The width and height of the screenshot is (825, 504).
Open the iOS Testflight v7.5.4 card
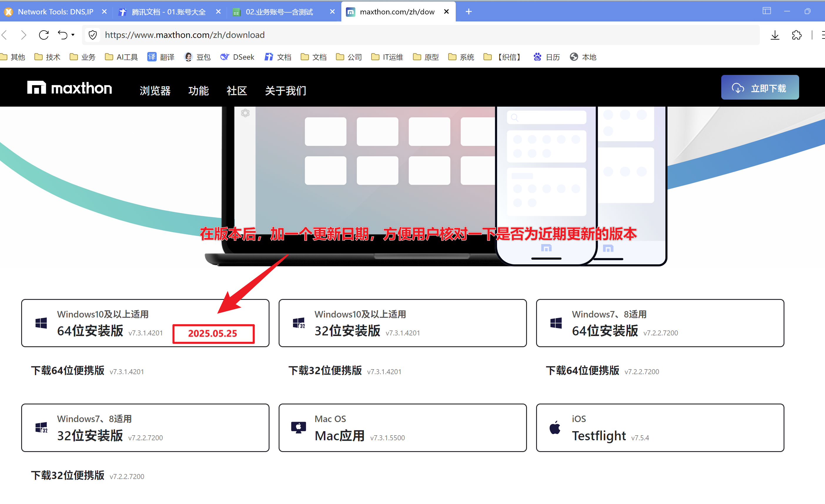point(660,428)
